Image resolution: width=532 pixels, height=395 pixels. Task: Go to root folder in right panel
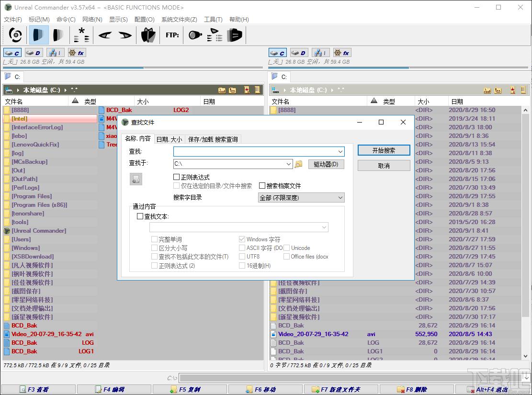[x=487, y=90]
